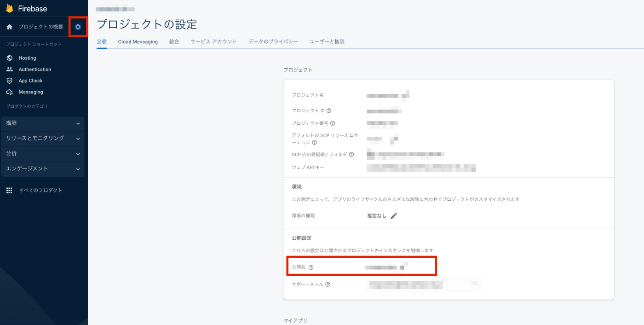
Task: Open project settings gear icon
Action: click(x=78, y=27)
